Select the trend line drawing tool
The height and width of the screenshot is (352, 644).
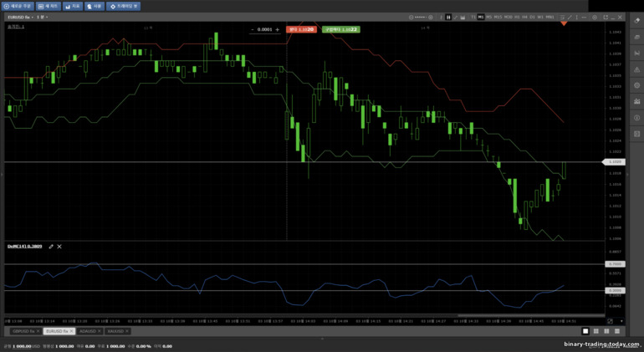pos(570,18)
